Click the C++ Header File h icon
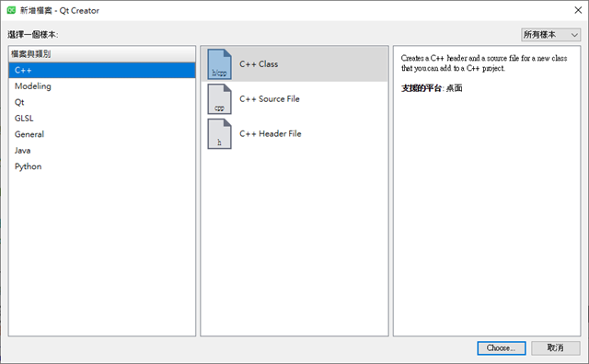This screenshot has height=364, width=589. [219, 134]
